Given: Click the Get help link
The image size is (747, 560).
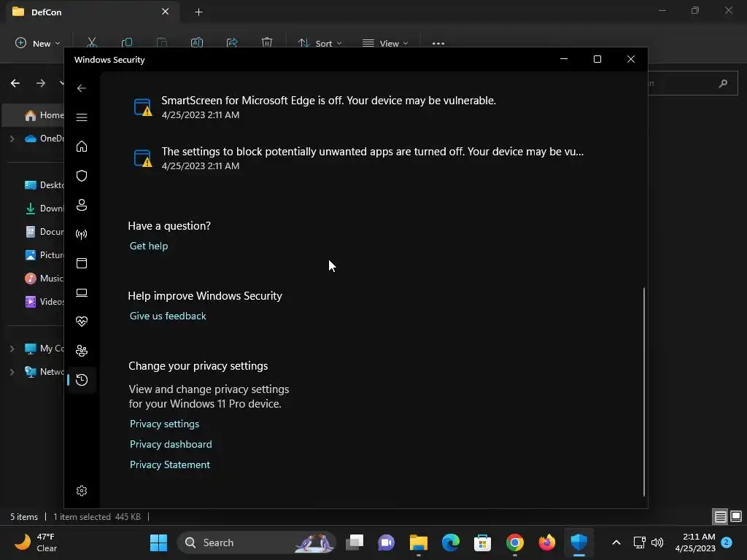Looking at the screenshot, I should [x=149, y=246].
